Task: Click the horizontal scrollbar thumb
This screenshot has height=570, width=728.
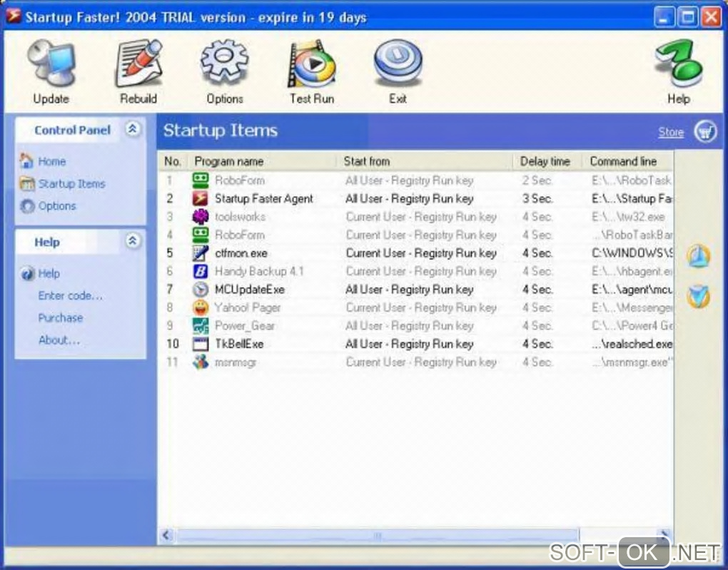Action: (378, 535)
